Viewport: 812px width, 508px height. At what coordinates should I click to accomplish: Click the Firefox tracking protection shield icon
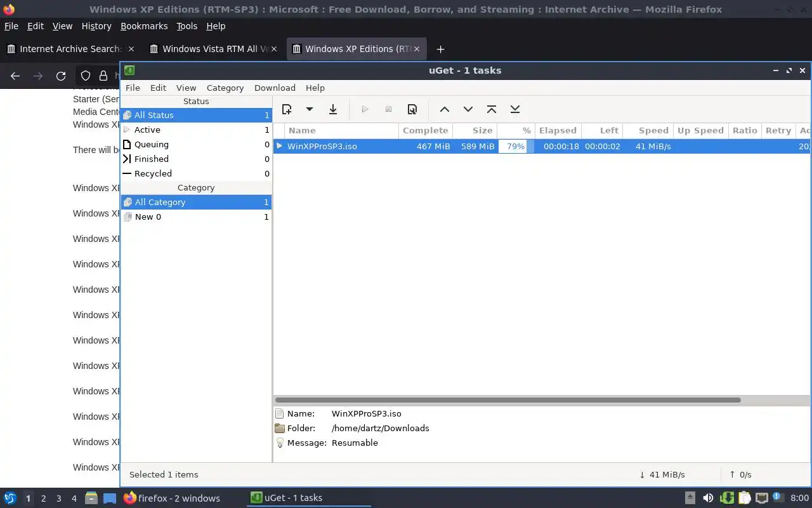click(x=86, y=76)
